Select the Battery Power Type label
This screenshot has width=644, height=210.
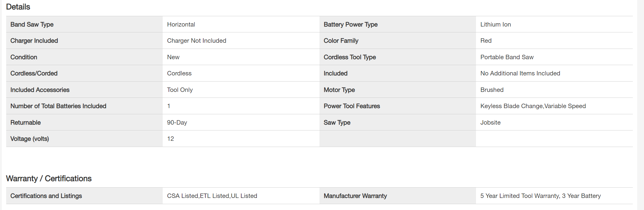coord(350,24)
